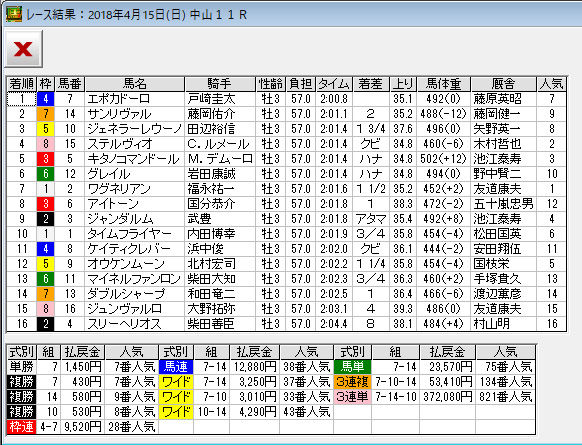Click the pink 3連単 label
This screenshot has width=582, height=445.
click(x=353, y=397)
